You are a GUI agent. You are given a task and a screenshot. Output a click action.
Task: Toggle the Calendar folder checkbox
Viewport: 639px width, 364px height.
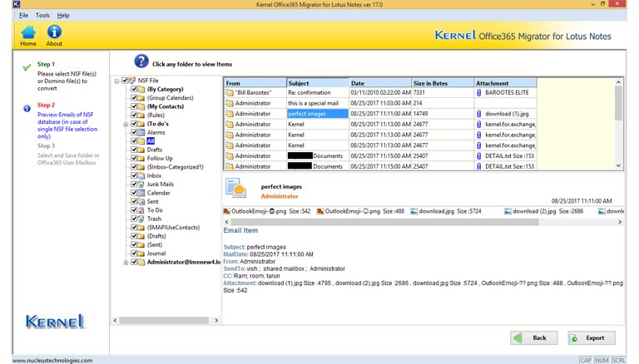coord(133,193)
